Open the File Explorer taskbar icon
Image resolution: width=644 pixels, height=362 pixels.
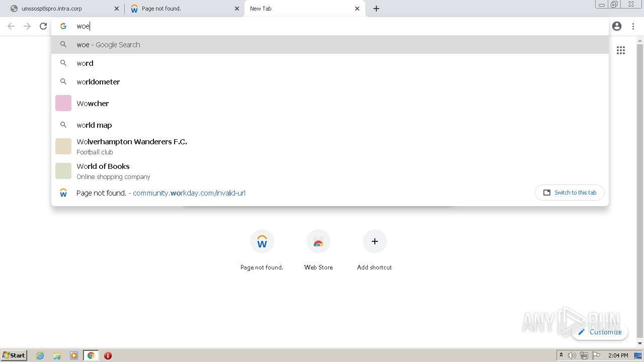[x=57, y=355]
